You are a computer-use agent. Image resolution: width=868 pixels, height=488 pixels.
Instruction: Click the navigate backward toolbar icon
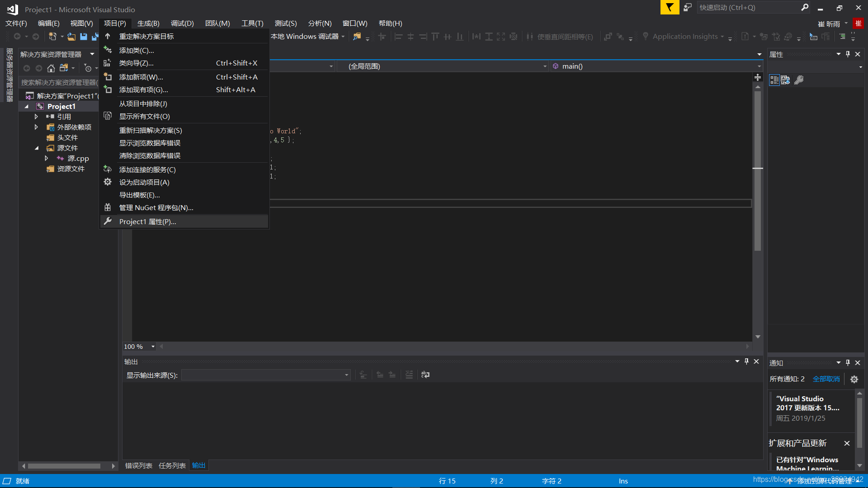tap(17, 37)
